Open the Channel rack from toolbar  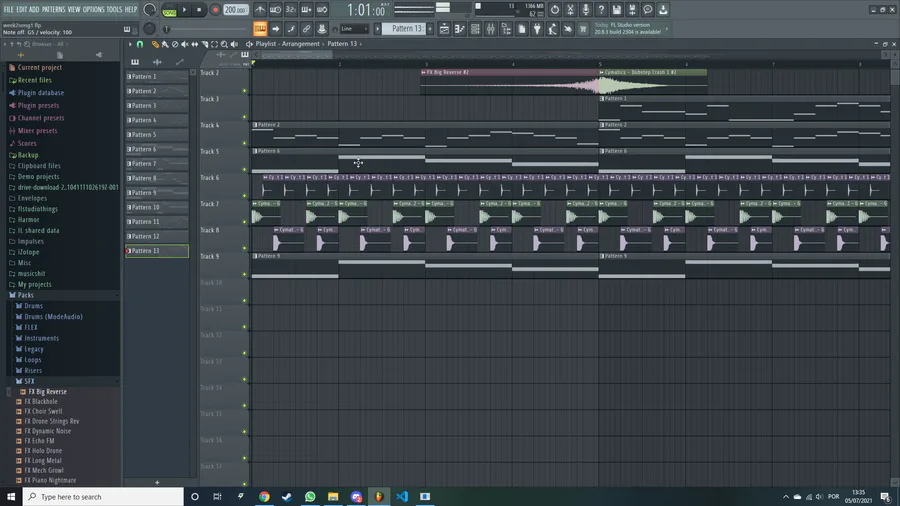coord(475,29)
